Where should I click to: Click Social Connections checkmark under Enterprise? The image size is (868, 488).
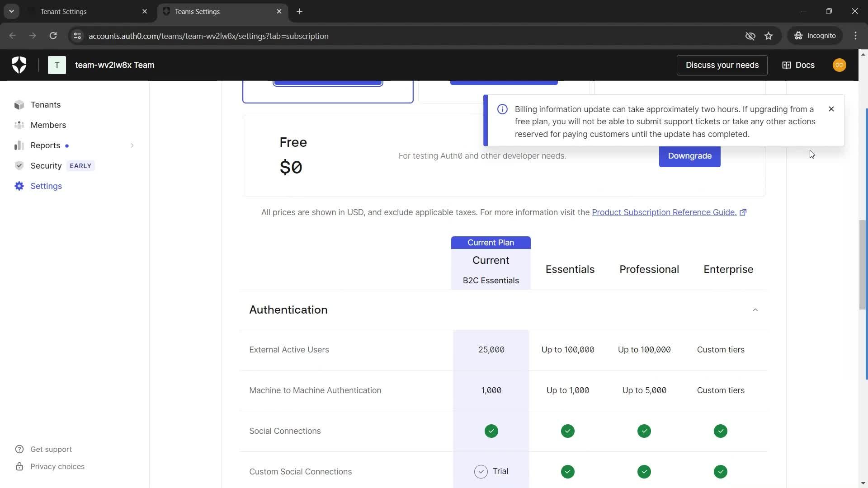pyautogui.click(x=721, y=431)
